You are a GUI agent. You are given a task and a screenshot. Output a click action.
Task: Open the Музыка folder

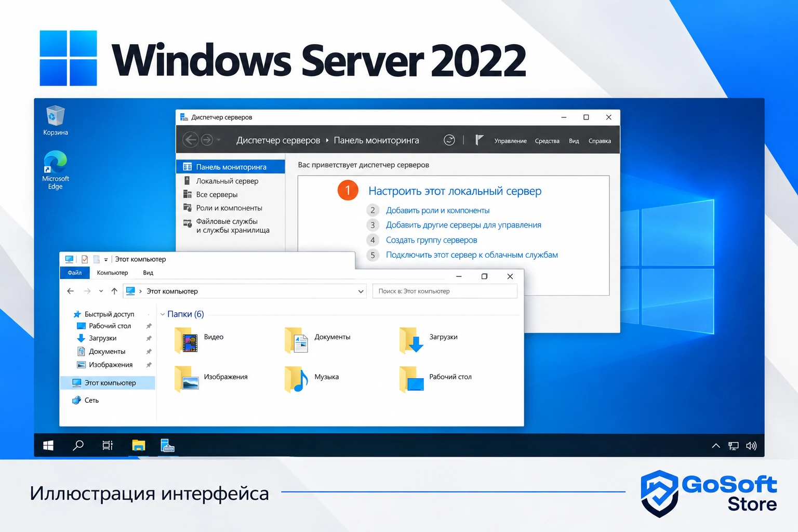pyautogui.click(x=312, y=379)
